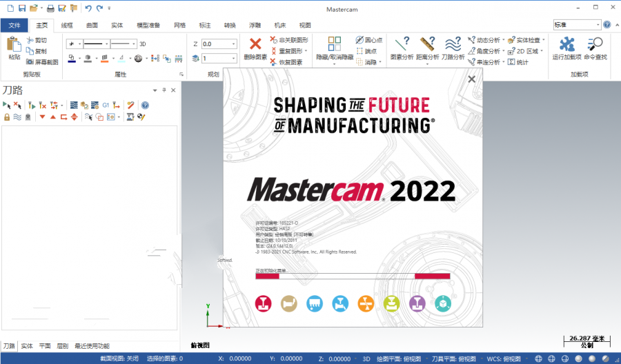Toggle toolpath display waves icon
621x364 pixels.
tap(17, 117)
